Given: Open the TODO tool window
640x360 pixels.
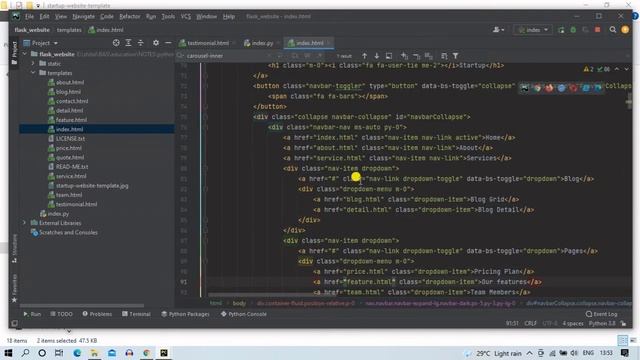Looking at the screenshot, I should coord(62,314).
